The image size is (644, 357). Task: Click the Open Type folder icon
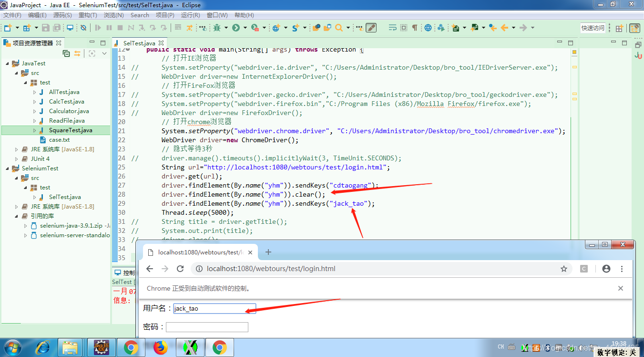tap(316, 28)
